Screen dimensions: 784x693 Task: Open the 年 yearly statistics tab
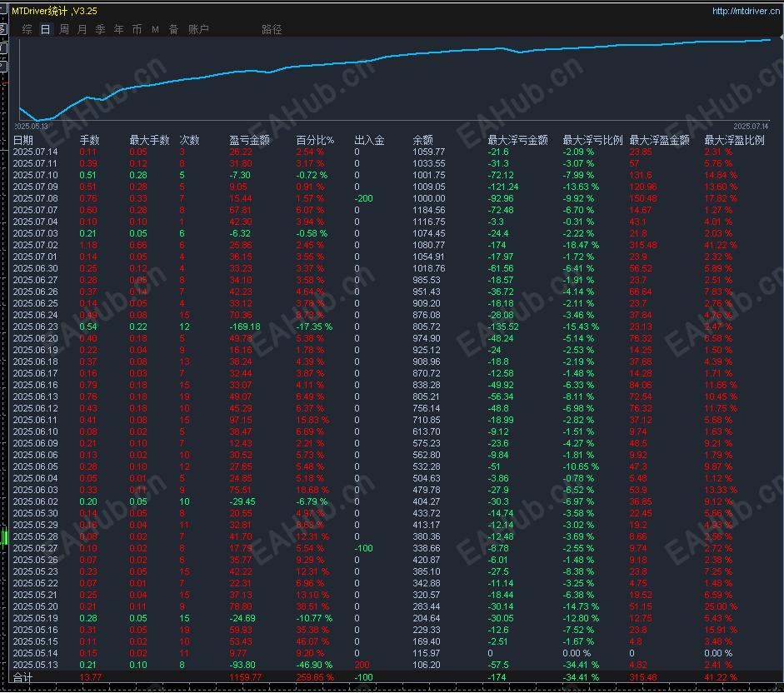pyautogui.click(x=118, y=29)
